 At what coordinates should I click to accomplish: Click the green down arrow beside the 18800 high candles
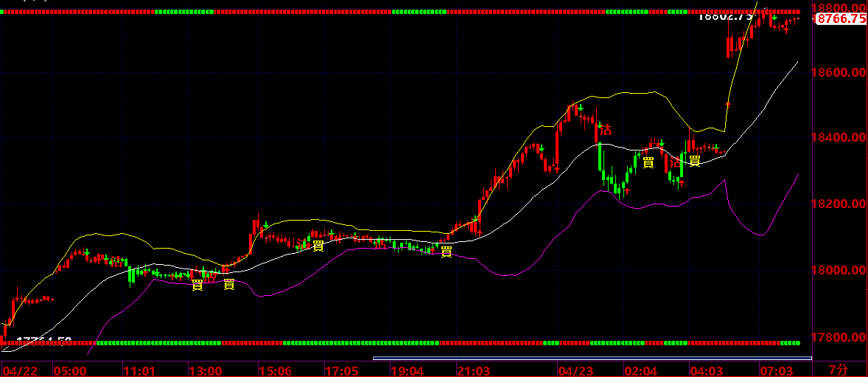[774, 17]
